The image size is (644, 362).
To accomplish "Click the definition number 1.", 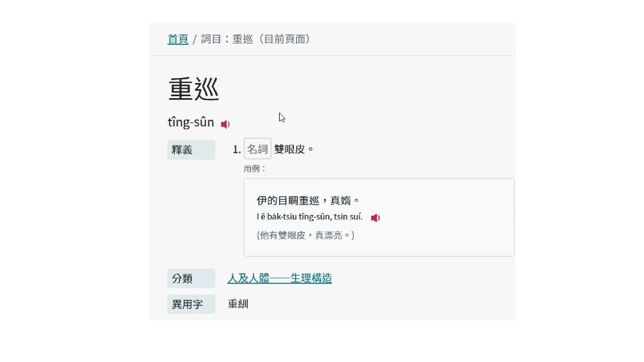I will pyautogui.click(x=236, y=150).
